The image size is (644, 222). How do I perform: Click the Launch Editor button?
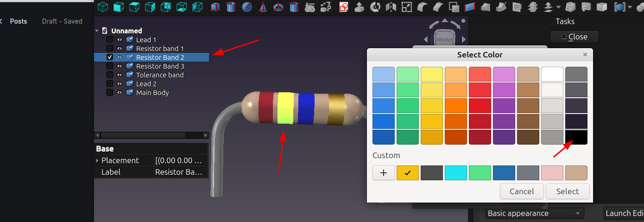tap(624, 213)
